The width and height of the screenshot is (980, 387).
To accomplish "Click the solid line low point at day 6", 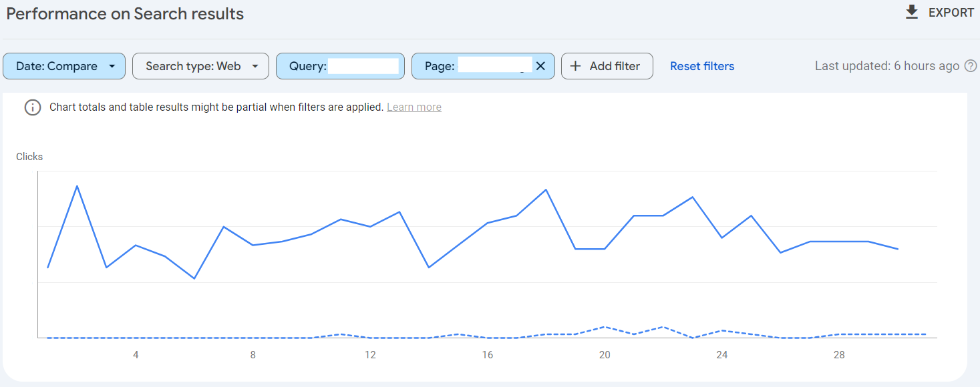I will click(x=194, y=278).
